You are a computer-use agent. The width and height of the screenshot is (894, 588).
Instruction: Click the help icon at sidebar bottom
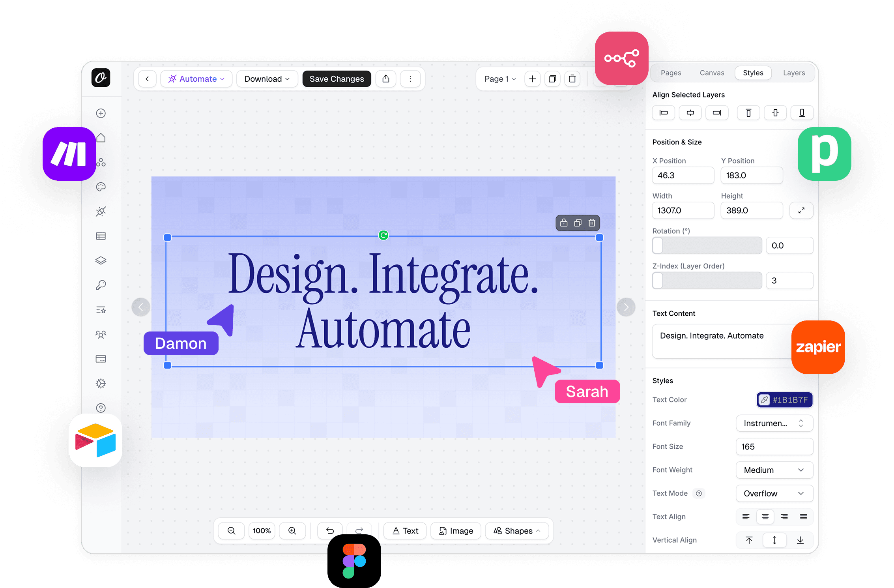tap(101, 408)
